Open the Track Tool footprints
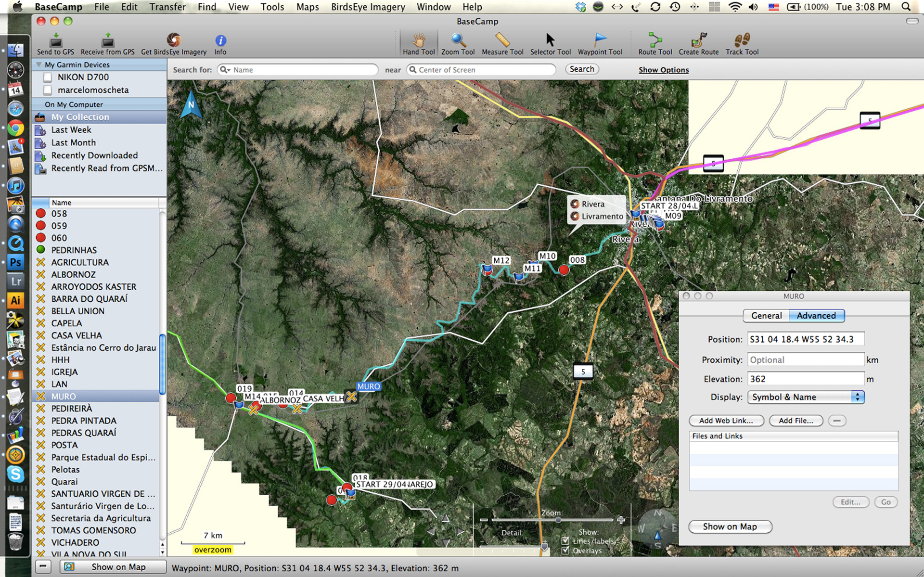This screenshot has width=924, height=577. 742,40
